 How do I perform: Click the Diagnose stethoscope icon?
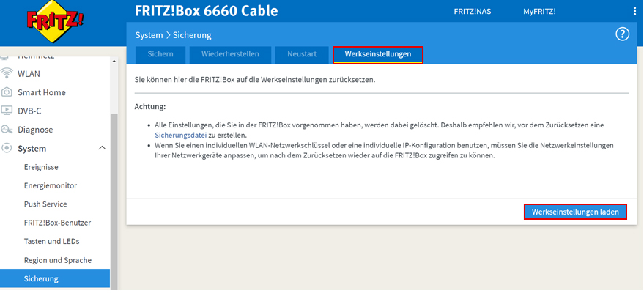[7, 130]
